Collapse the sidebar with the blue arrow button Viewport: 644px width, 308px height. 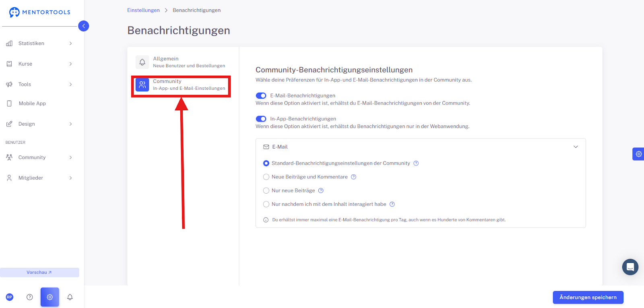coord(83,26)
